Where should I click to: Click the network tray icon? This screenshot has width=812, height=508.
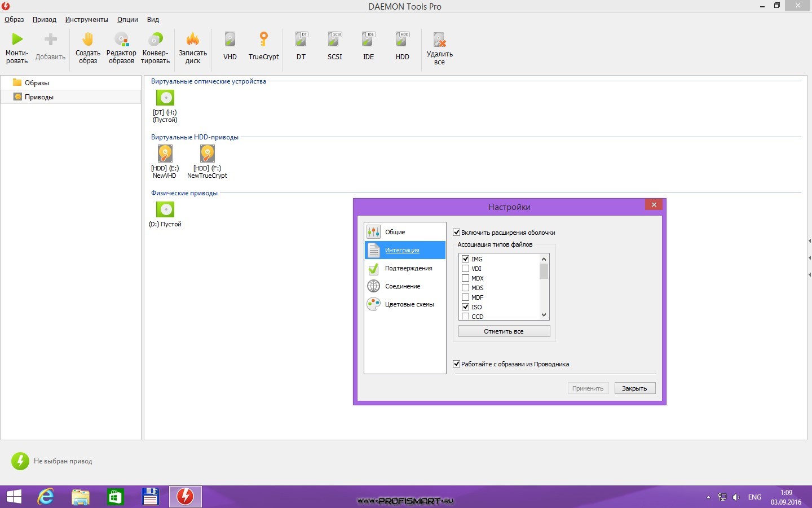point(722,497)
